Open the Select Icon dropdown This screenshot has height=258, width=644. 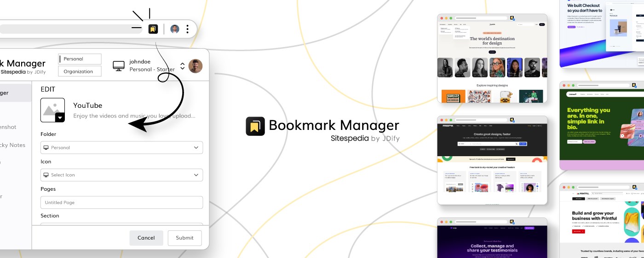pyautogui.click(x=121, y=175)
